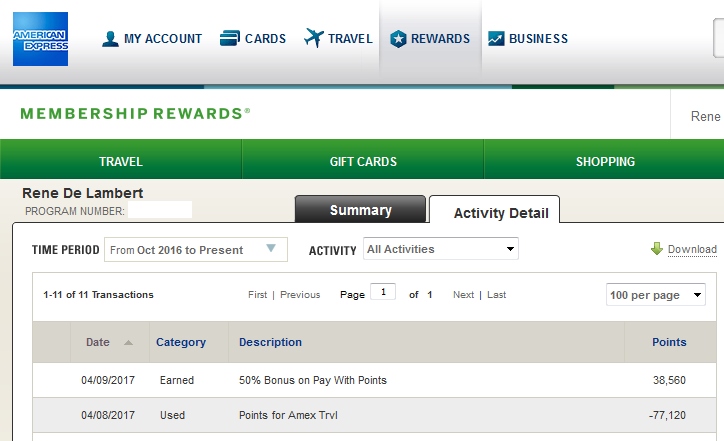Viewport: 724px width, 441px height.
Task: Sort by the Date column arrow
Action: (128, 342)
